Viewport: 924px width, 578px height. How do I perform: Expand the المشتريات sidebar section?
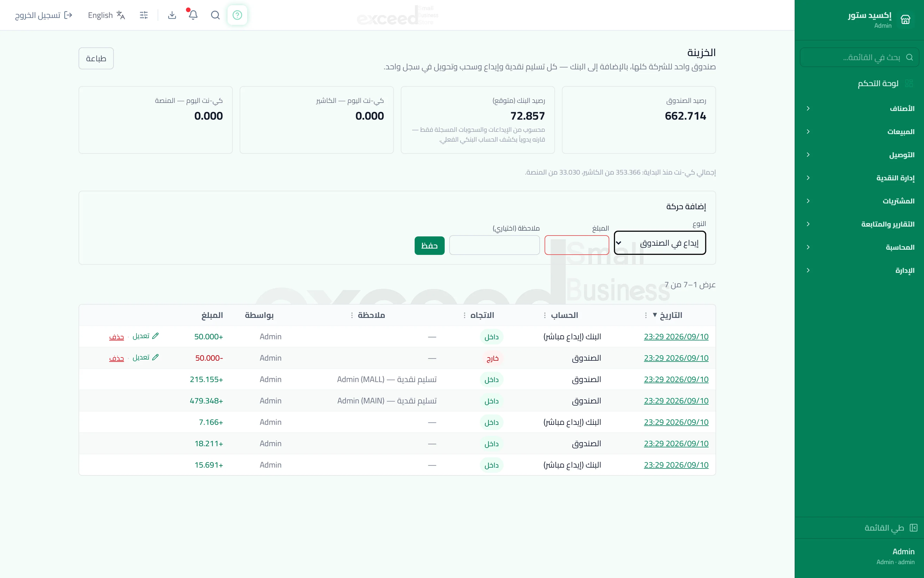coord(859,201)
